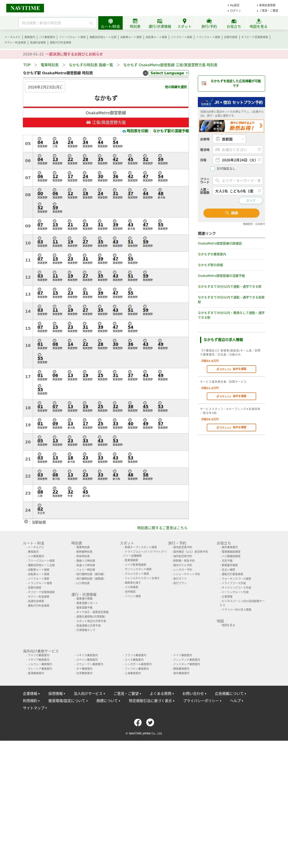Open the お役立ち tab
Image resolution: width=288 pixels, height=868 pixels.
click(x=233, y=23)
